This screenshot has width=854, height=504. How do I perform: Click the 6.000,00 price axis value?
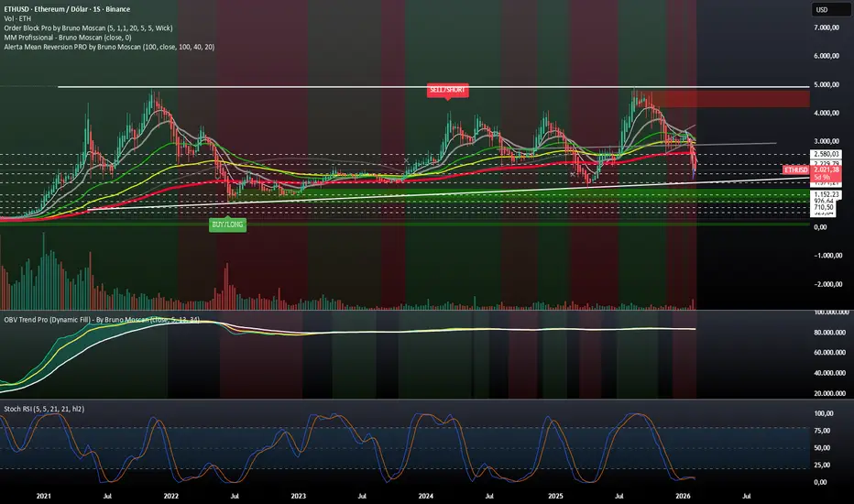[827, 56]
